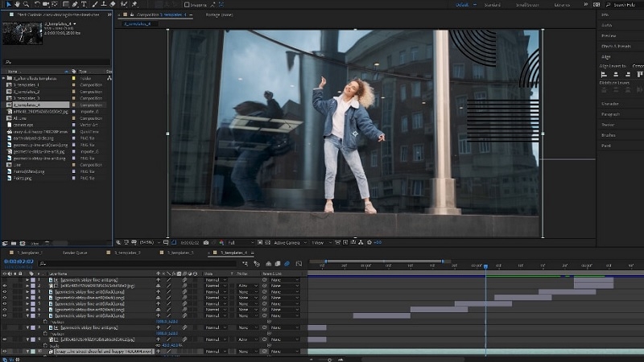This screenshot has width=644, height=362.
Task: Switch to the 5_templates_3 timeline tab
Action: pyautogui.click(x=180, y=253)
